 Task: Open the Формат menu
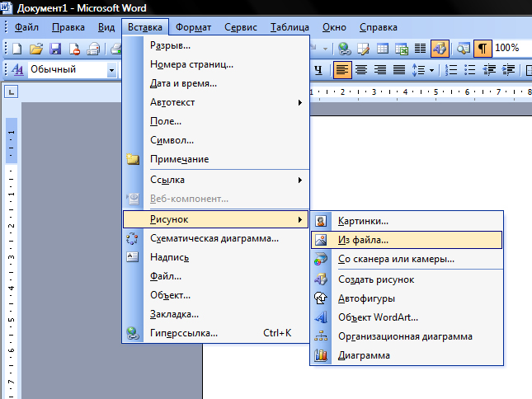(193, 27)
